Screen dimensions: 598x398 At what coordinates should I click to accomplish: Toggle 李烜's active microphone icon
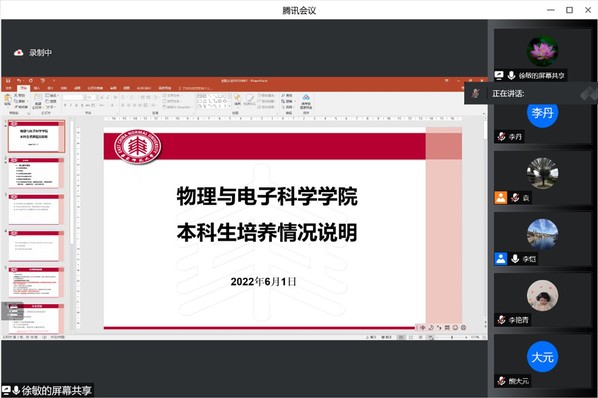(515, 259)
